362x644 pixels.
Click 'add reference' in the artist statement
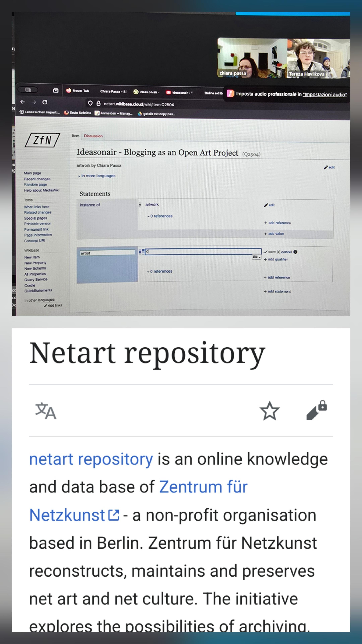click(x=277, y=278)
